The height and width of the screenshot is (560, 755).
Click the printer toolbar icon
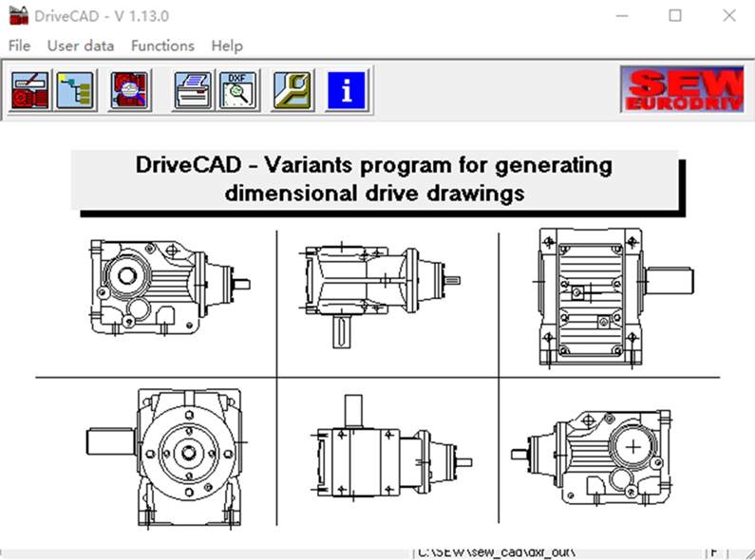point(193,90)
